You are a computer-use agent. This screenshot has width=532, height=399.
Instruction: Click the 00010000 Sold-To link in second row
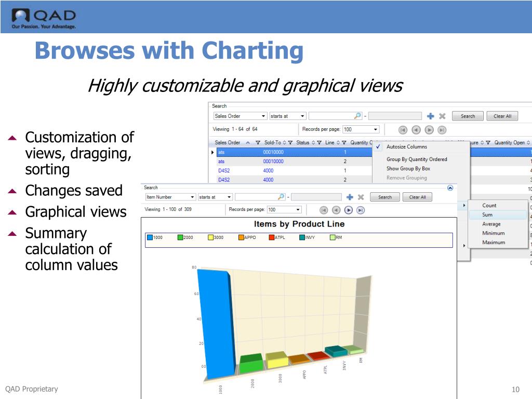point(273,162)
